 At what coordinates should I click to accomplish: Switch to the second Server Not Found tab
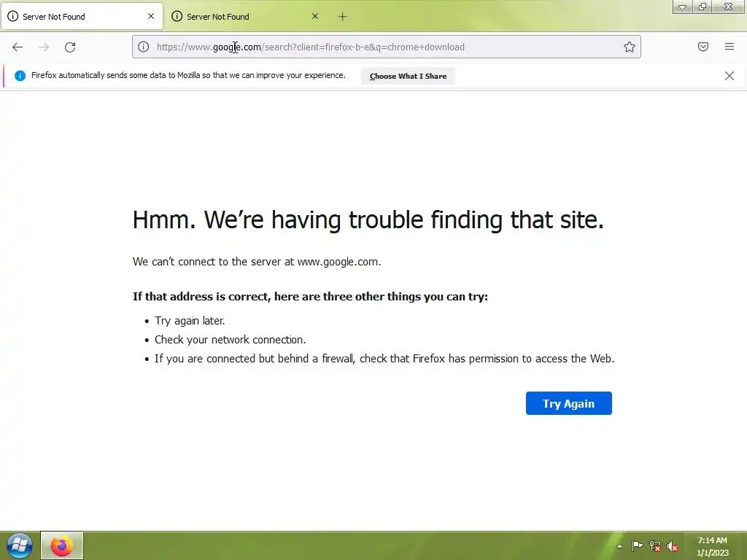click(x=245, y=17)
